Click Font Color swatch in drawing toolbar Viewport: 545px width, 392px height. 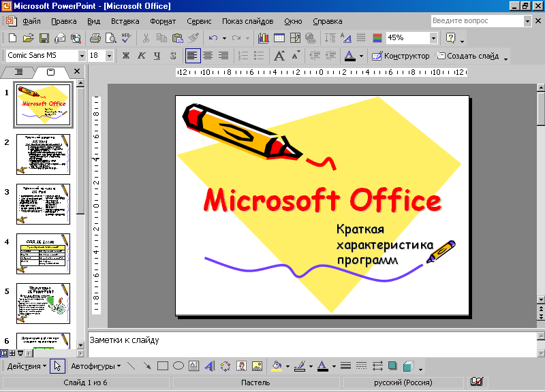(322, 366)
